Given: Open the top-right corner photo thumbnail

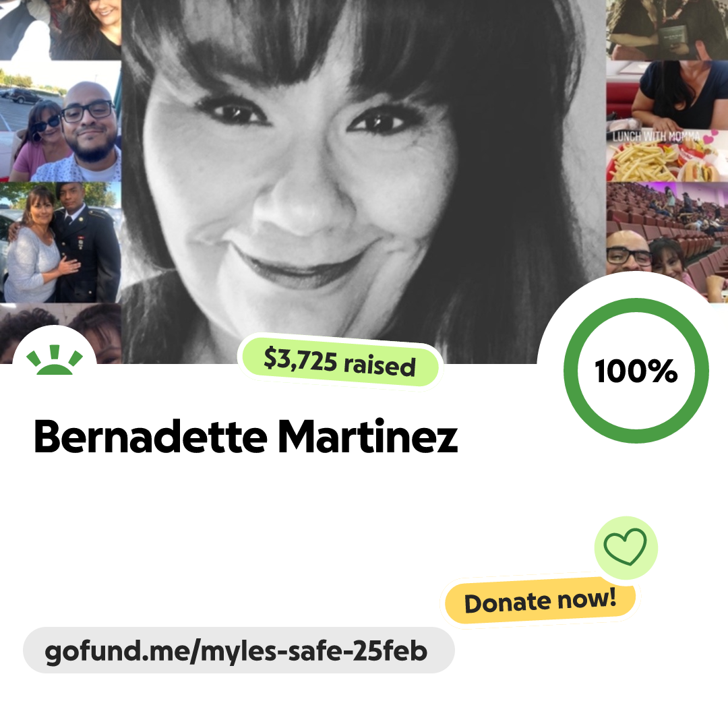Looking at the screenshot, I should pyautogui.click(x=667, y=30).
